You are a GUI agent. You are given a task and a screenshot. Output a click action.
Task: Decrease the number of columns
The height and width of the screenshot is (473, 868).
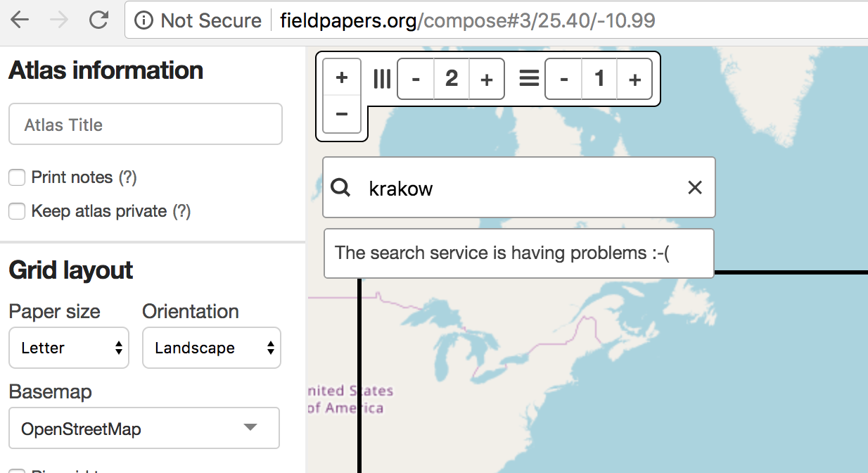[x=416, y=80]
